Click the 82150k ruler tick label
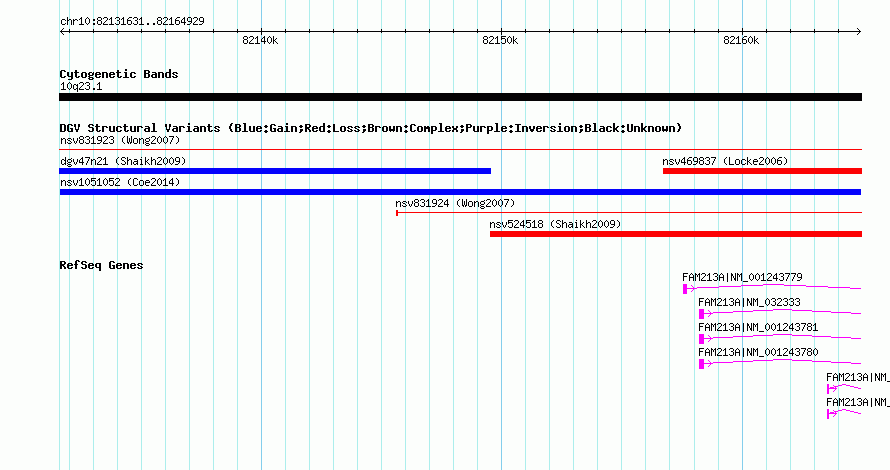Screen dimensions: 890x470 coord(500,40)
